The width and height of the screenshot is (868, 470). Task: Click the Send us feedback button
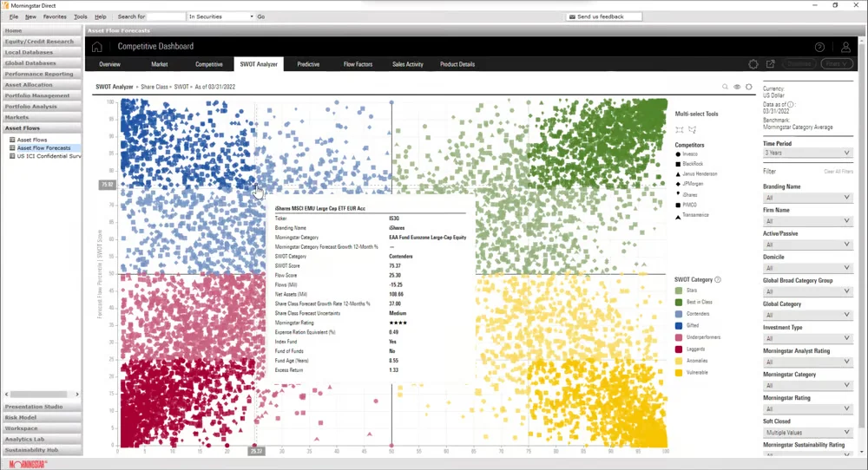click(x=604, y=16)
